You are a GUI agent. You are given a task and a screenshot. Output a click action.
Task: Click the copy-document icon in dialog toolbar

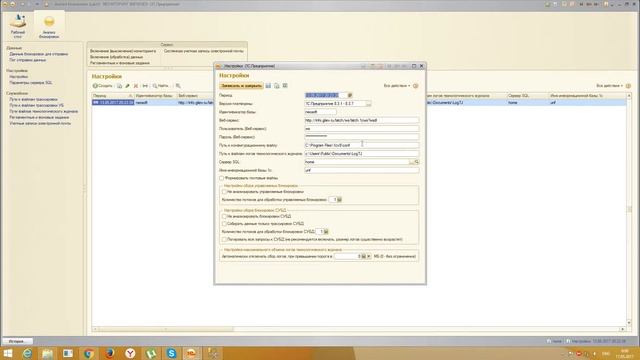point(277,86)
